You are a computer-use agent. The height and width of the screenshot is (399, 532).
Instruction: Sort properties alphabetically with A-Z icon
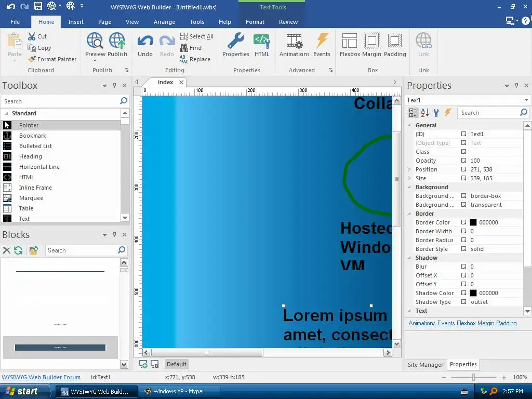click(x=425, y=113)
